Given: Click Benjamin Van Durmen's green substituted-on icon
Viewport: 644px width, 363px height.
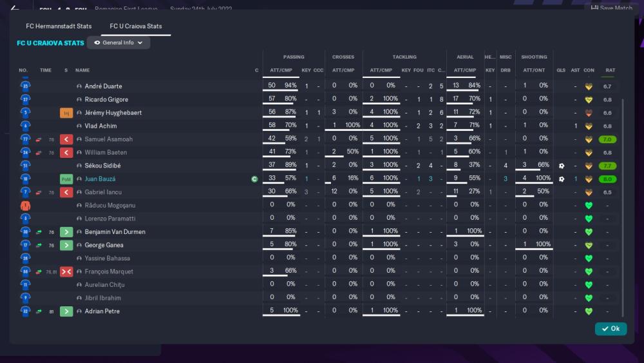Looking at the screenshot, I should coord(66,232).
